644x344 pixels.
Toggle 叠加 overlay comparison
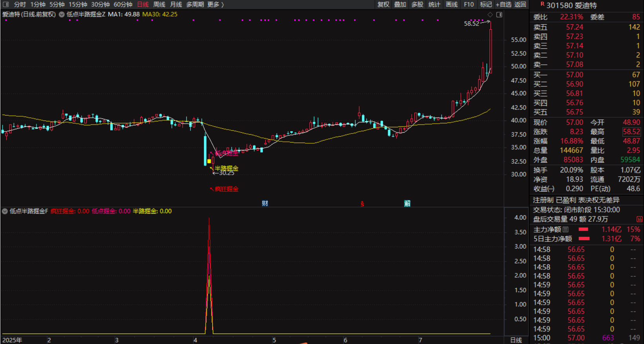400,4
